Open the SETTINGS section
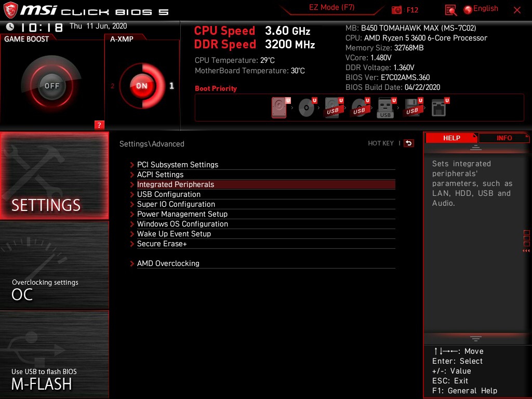This screenshot has height=399, width=532. 54,176
